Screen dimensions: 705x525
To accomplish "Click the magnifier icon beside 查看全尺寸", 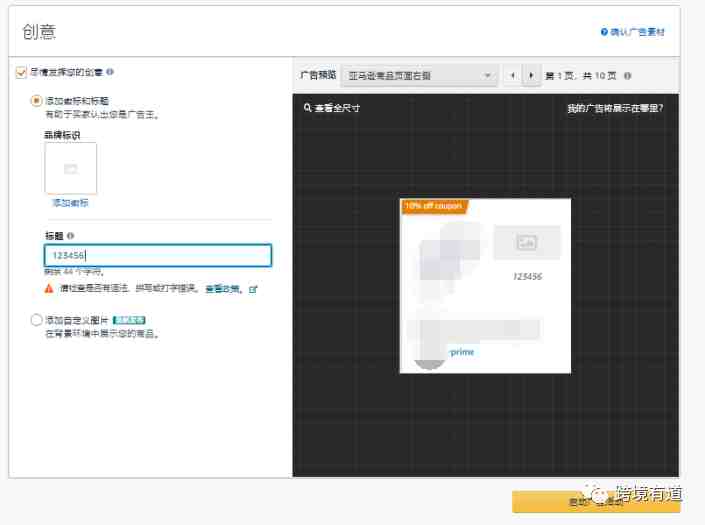I will [308, 108].
